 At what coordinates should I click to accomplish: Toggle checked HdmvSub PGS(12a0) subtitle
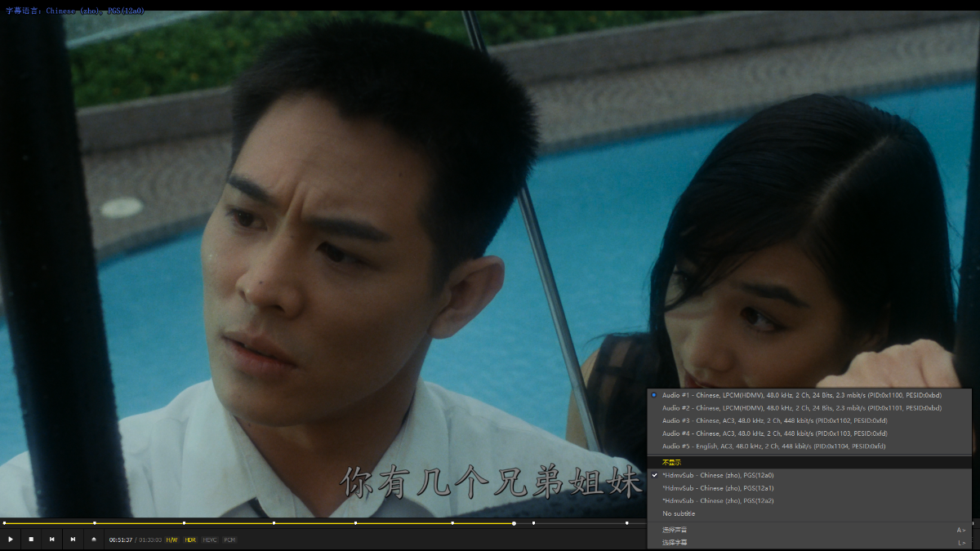(718, 475)
